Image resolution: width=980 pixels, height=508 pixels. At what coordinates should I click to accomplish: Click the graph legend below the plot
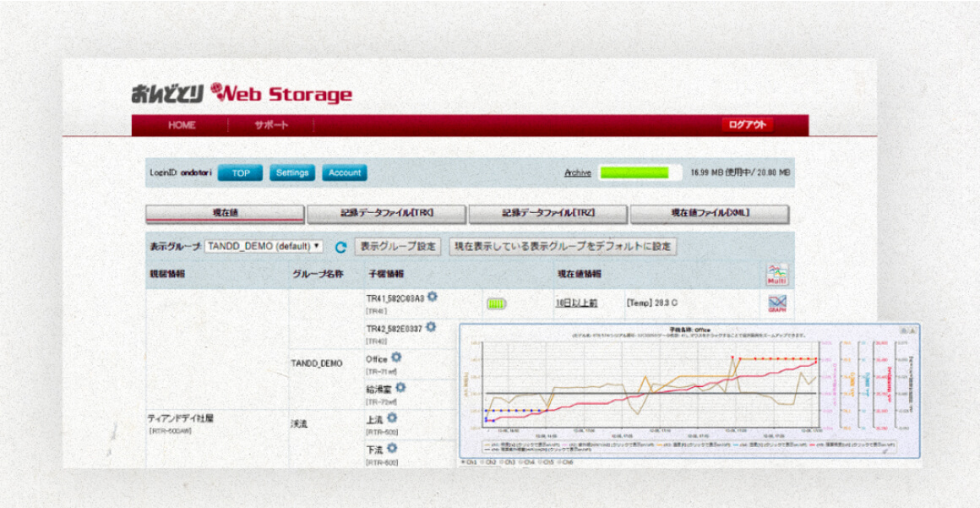tap(687, 445)
